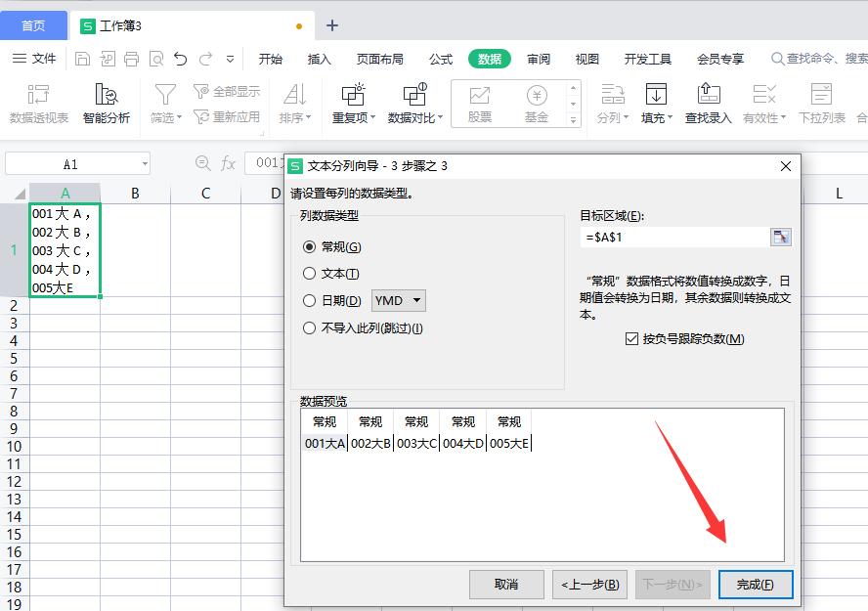
Task: Open the 排序 sort tool
Action: pos(295,103)
